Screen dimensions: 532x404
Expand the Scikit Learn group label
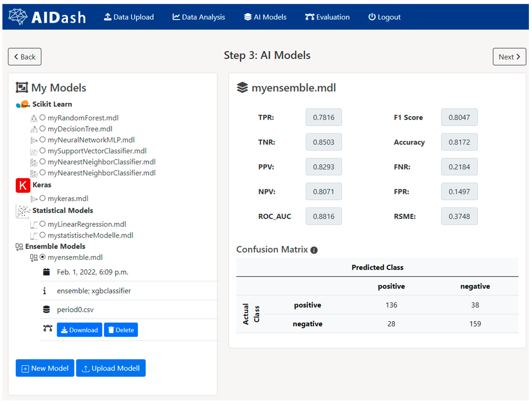point(52,104)
